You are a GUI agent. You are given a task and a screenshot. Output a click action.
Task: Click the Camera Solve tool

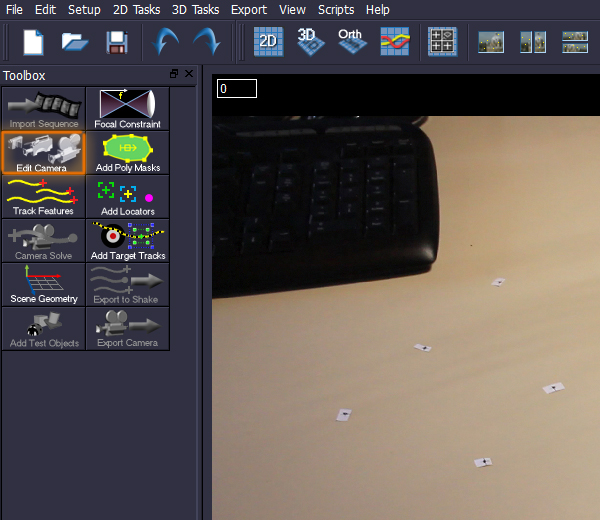coord(44,241)
